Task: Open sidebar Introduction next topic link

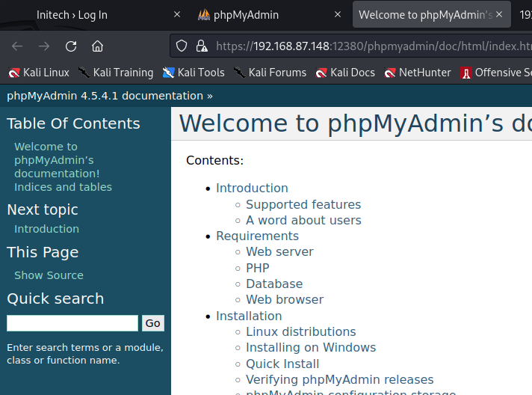Action: [x=46, y=229]
